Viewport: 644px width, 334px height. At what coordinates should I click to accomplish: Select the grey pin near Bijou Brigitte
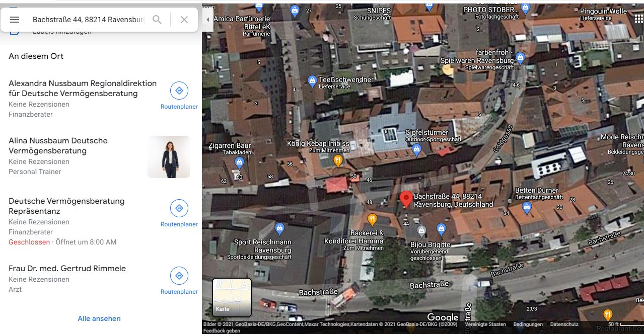[x=422, y=231]
